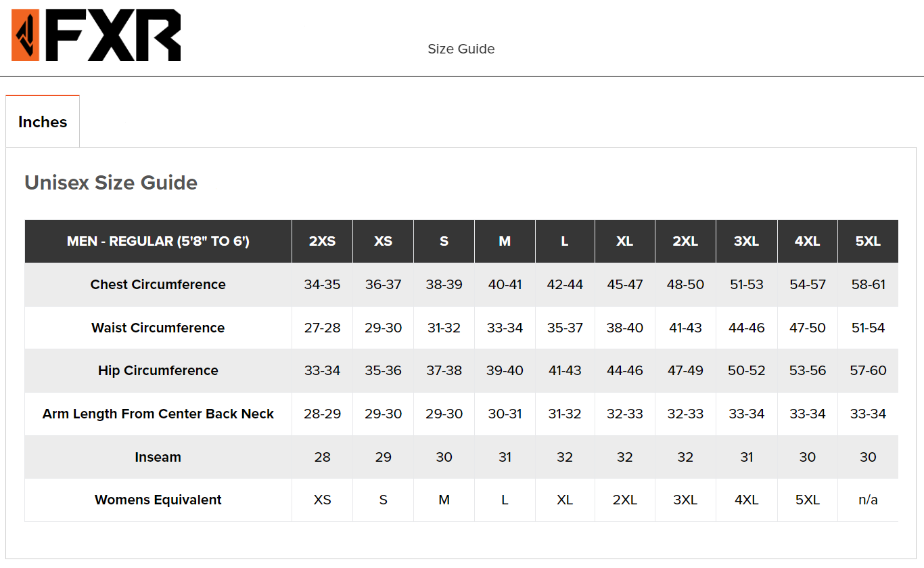The width and height of the screenshot is (924, 568).
Task: Click the 27-28 waist value for 2XS
Action: click(x=322, y=328)
